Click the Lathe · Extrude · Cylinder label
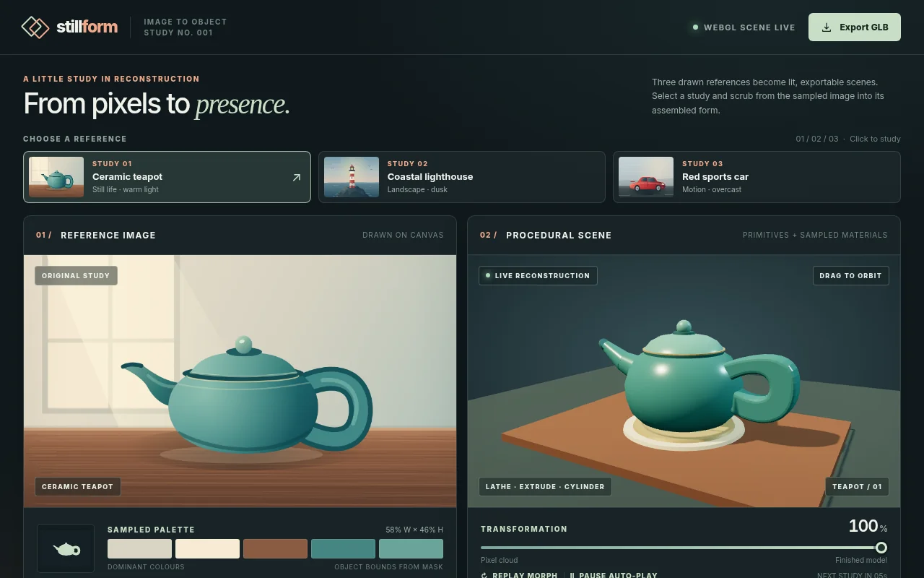The height and width of the screenshot is (578, 924). pos(545,486)
